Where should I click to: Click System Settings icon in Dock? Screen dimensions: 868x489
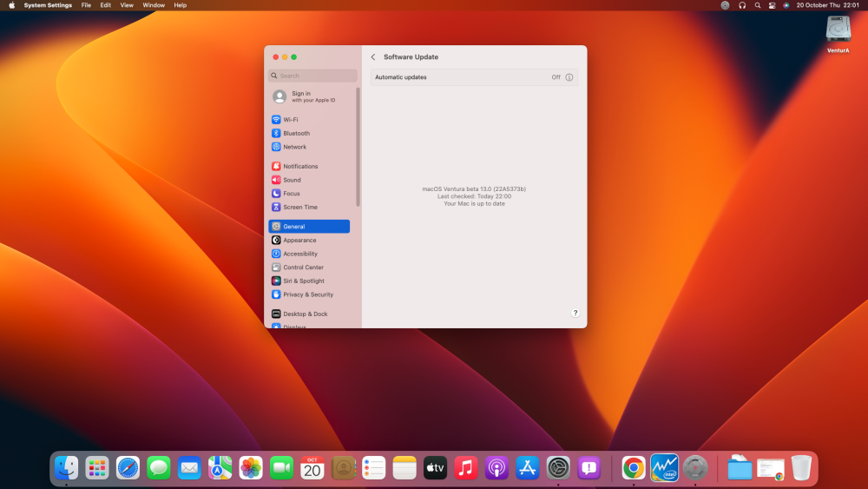558,468
